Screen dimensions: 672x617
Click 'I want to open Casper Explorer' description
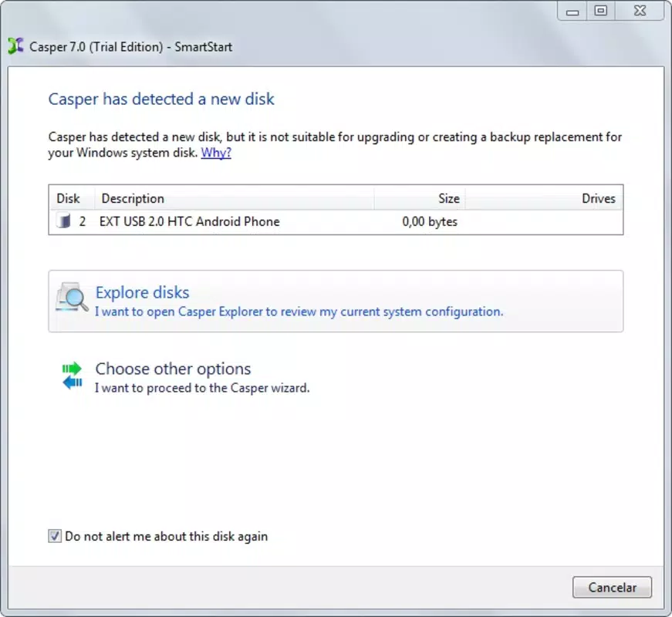pos(299,312)
